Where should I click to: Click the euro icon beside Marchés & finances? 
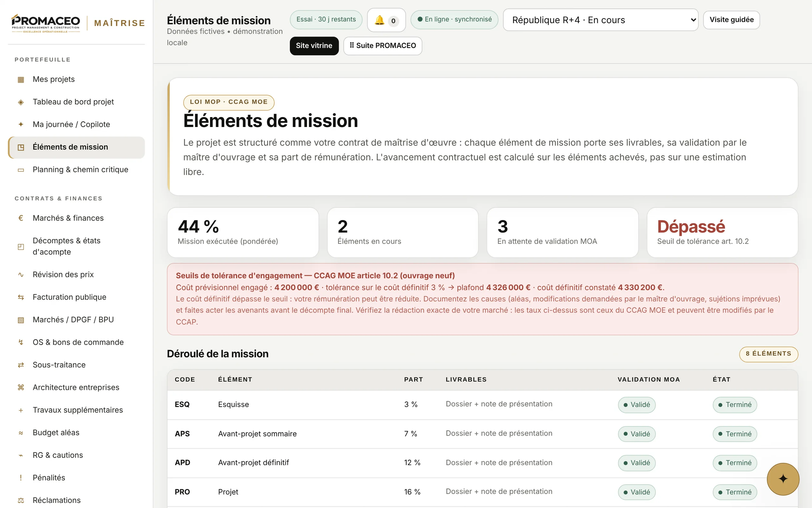coord(21,218)
